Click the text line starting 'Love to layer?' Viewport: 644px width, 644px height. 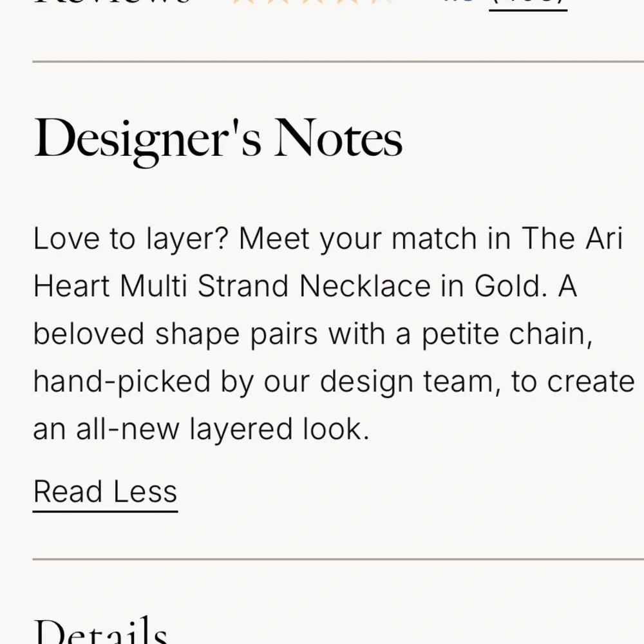[328, 239]
